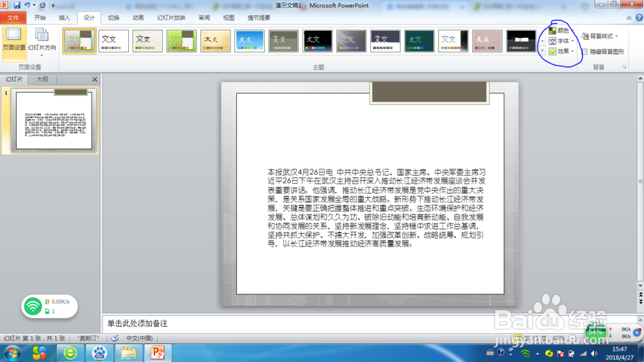Open Background group dialog launcher
This screenshot has width=644, height=362.
(x=624, y=67)
